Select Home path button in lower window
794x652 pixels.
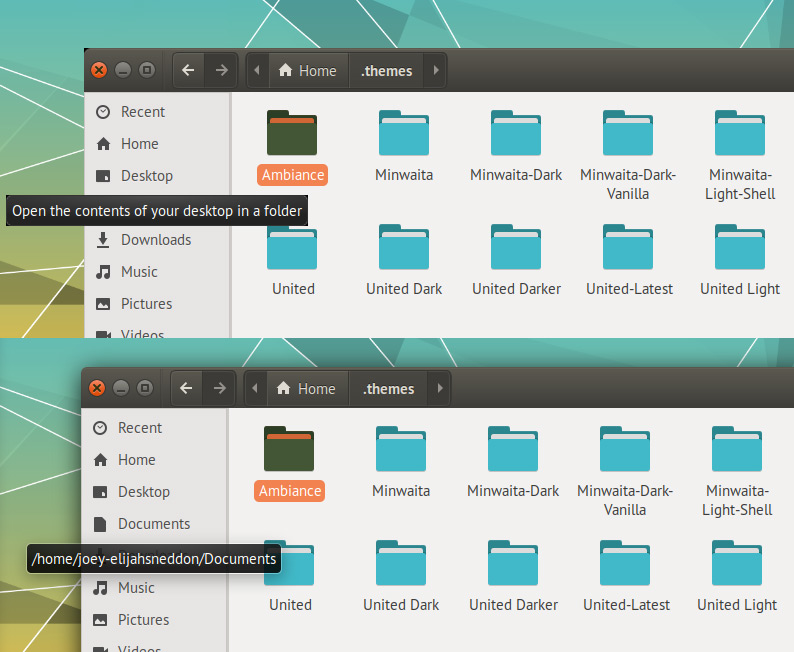pos(306,388)
